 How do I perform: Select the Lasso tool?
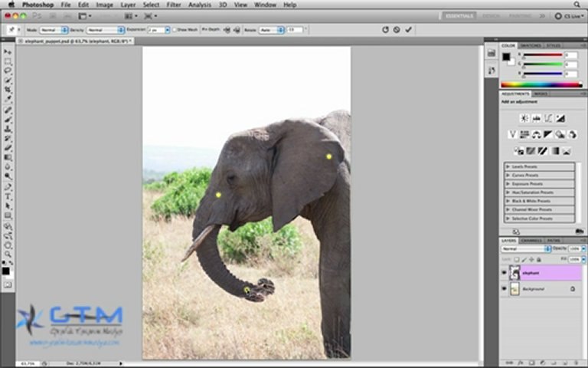click(8, 71)
